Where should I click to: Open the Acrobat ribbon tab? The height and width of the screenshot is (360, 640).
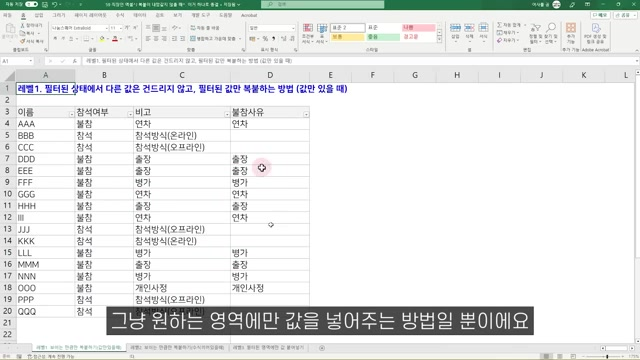tap(249, 15)
